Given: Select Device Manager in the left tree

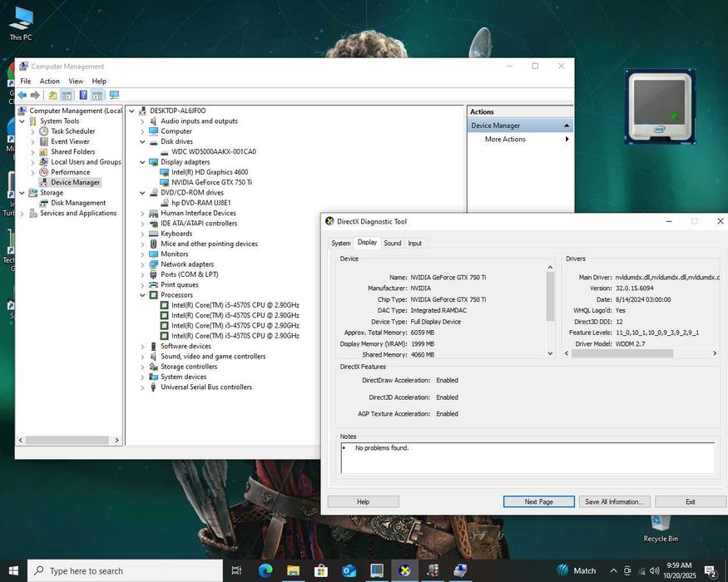Looking at the screenshot, I should [75, 182].
